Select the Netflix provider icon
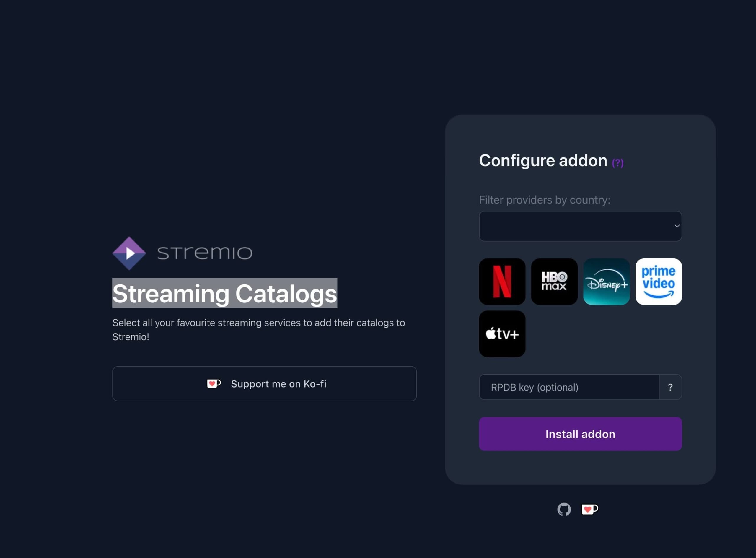Viewport: 756px width, 558px height. pos(502,282)
